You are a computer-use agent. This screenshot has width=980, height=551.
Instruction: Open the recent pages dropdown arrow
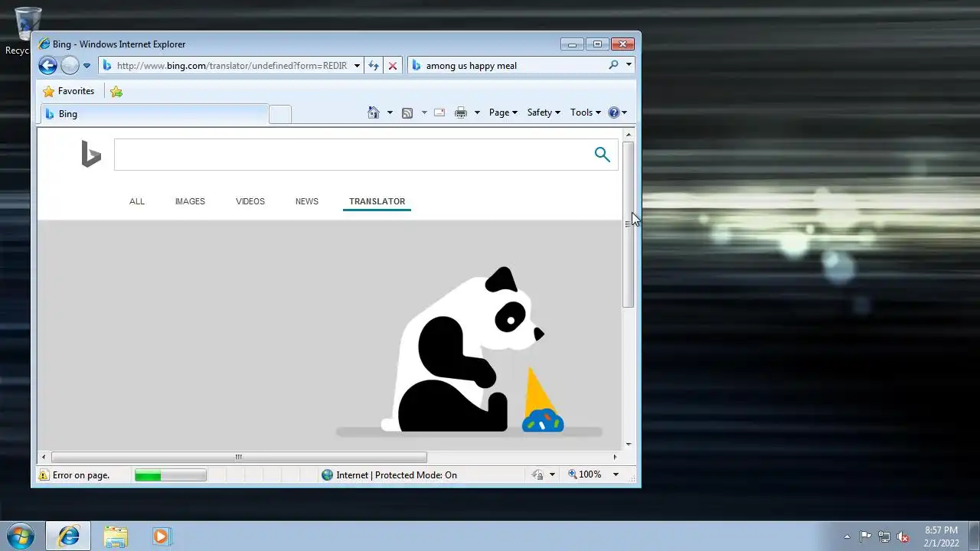point(87,66)
